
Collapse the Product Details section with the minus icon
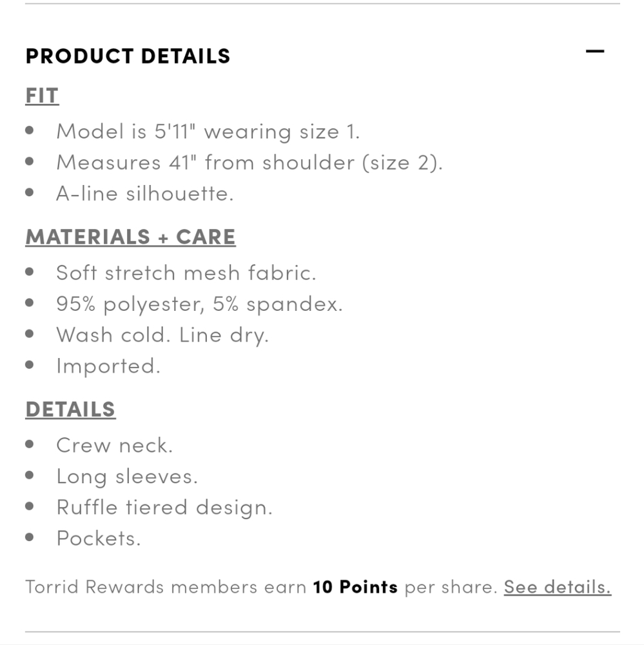pos(594,52)
